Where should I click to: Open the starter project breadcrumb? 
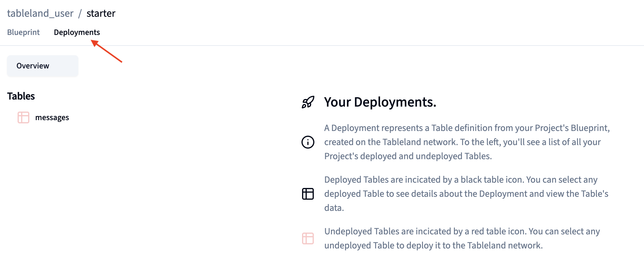pyautogui.click(x=101, y=14)
